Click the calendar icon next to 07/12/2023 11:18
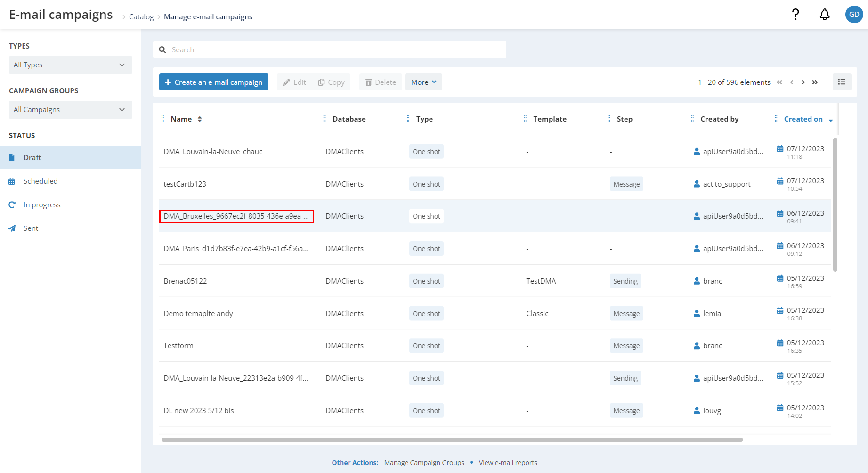This screenshot has width=868, height=473. pos(780,148)
